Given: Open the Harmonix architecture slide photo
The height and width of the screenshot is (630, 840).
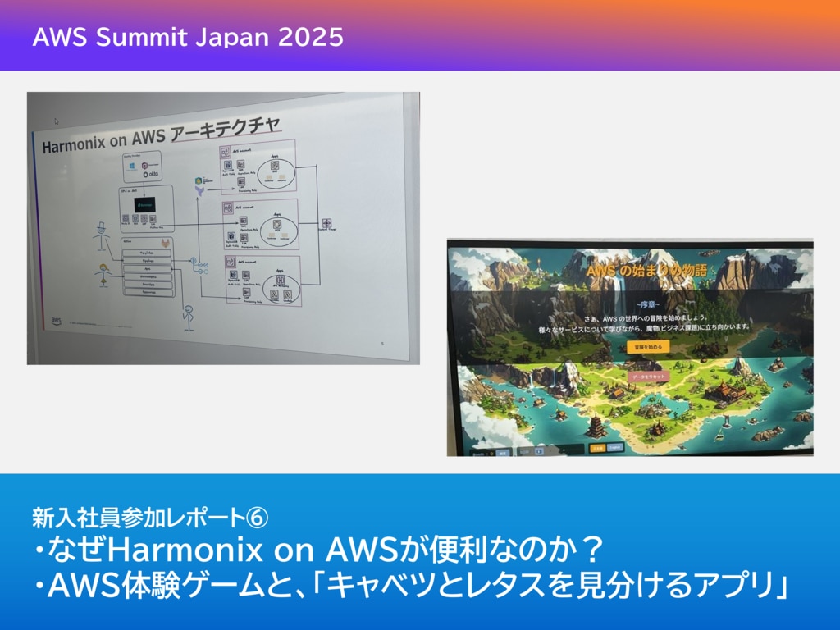Looking at the screenshot, I should [223, 228].
